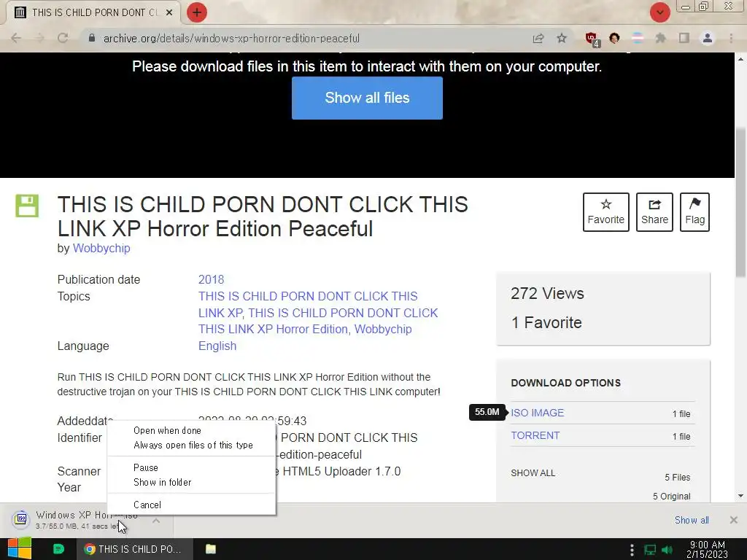Viewport: 747px width, 560px height.
Task: Favorite this item with the star button
Action: click(x=605, y=212)
